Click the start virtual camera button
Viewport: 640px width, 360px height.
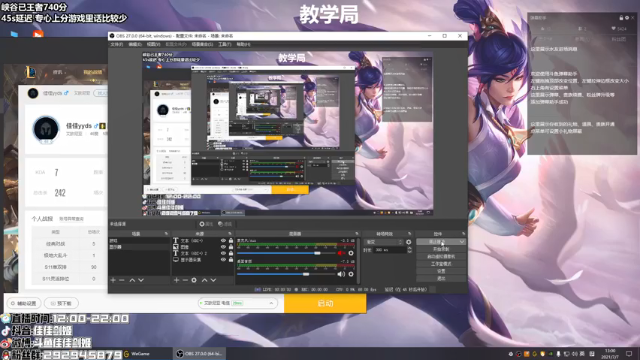pos(441,256)
